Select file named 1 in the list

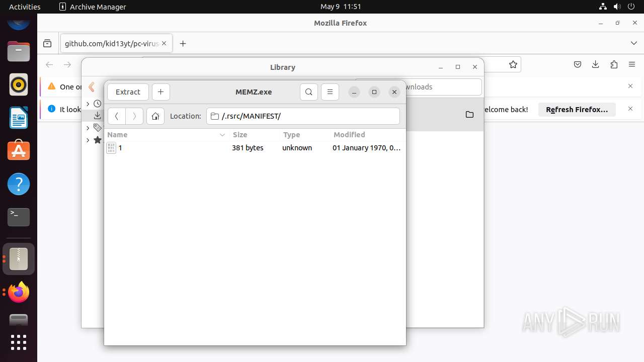pos(120,148)
